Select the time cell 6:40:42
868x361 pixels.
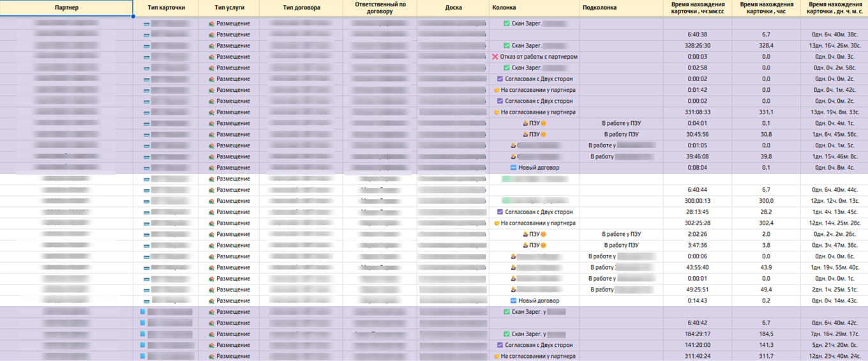(x=698, y=323)
